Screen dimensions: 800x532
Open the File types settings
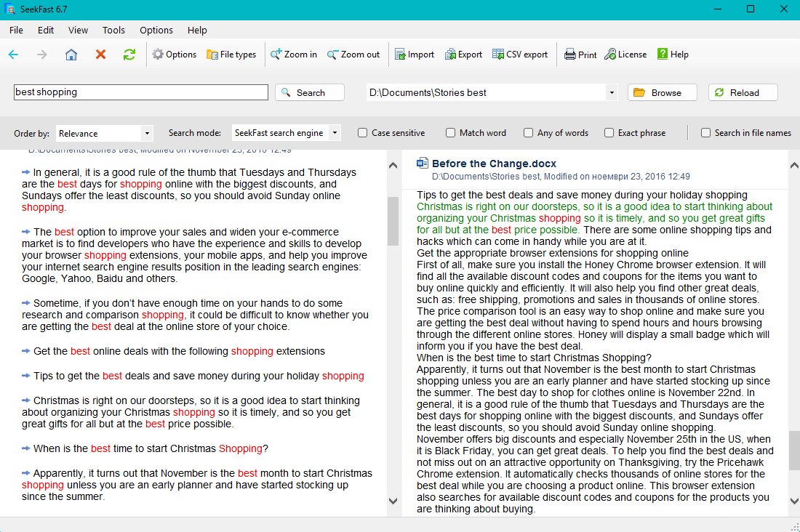[231, 54]
